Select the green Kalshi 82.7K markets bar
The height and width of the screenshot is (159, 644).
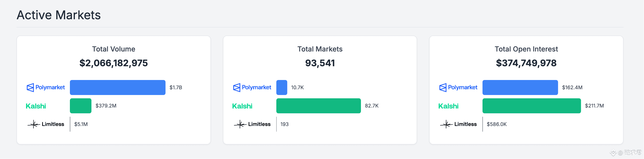click(x=318, y=106)
